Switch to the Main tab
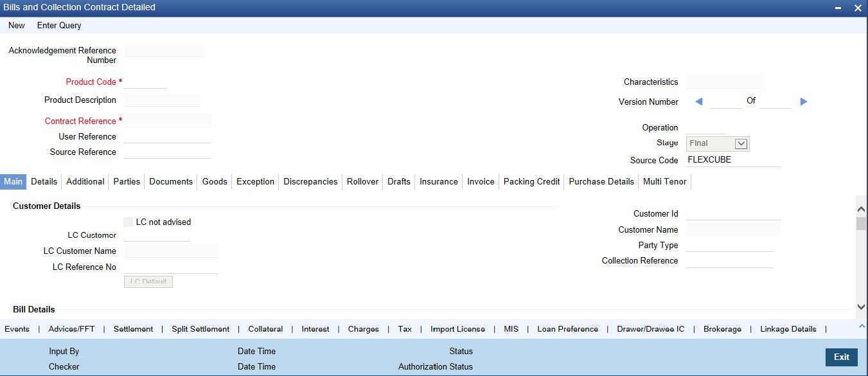Viewport: 868px width, 376px height. 13,181
